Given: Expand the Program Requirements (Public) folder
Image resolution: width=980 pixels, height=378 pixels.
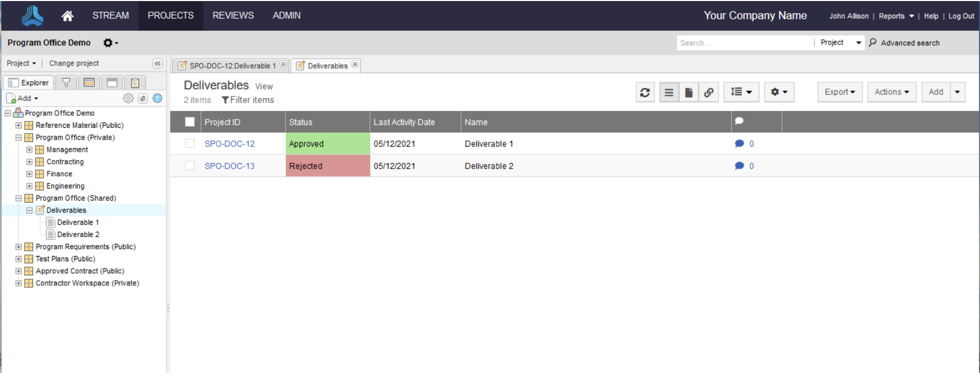Looking at the screenshot, I should tap(18, 247).
